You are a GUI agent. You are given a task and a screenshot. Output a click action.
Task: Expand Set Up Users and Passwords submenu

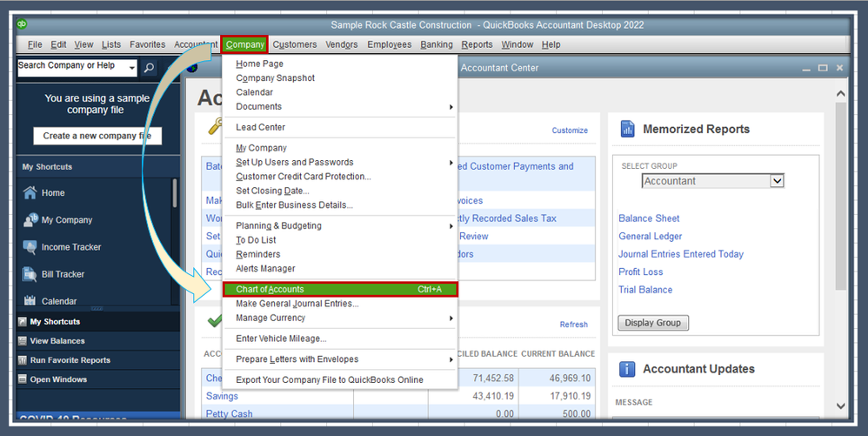[x=451, y=163]
